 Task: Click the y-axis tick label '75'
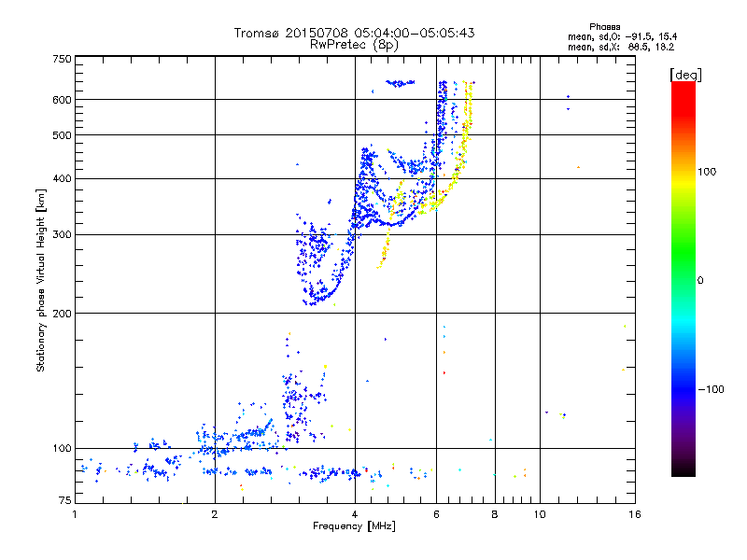click(65, 500)
